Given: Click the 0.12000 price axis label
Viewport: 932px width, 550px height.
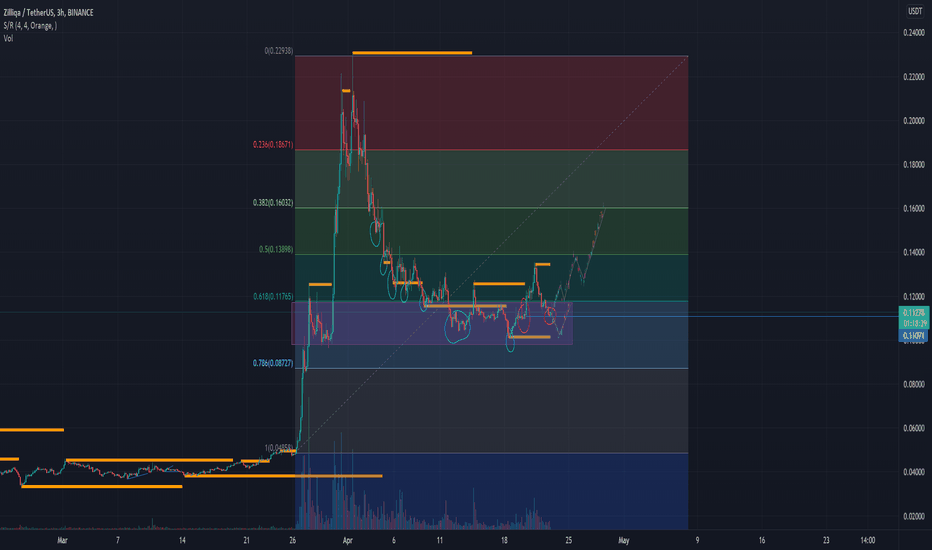Looking at the screenshot, I should pyautogui.click(x=914, y=297).
